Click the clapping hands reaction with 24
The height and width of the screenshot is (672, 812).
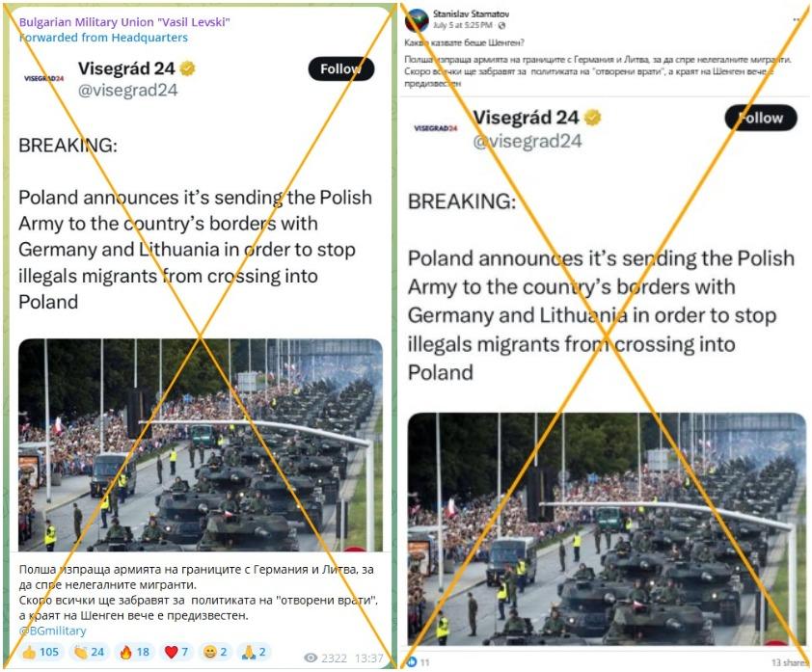point(89,652)
